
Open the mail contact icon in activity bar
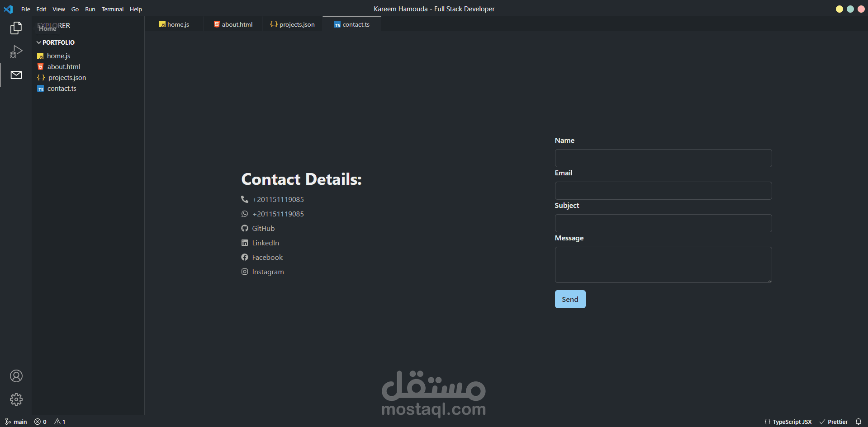(16, 75)
